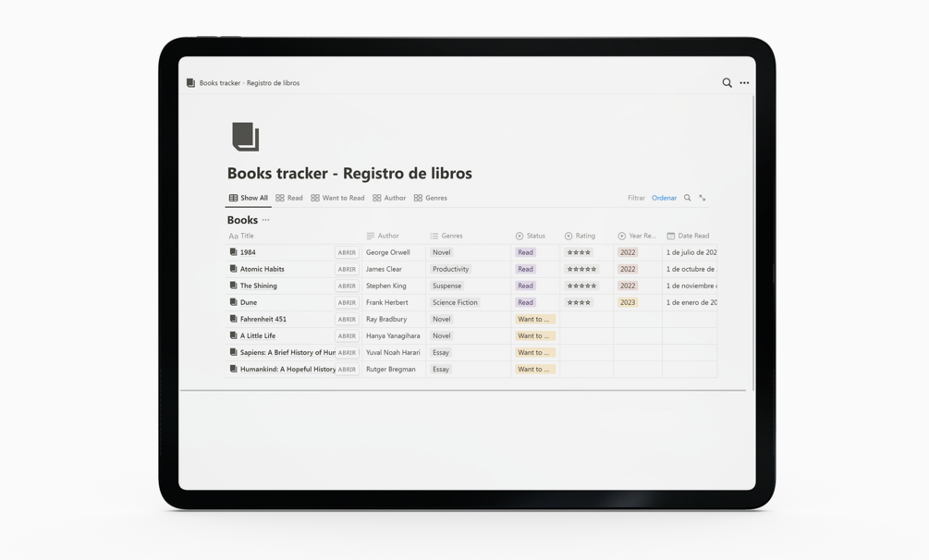Click the Want to status tag for Fahrenheit 451

[x=535, y=319]
